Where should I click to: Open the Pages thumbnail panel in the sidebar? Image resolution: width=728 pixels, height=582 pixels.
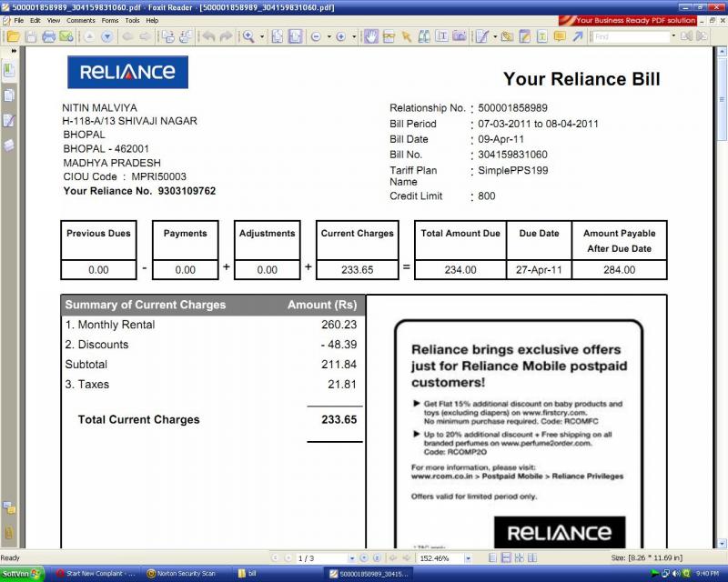[8, 95]
